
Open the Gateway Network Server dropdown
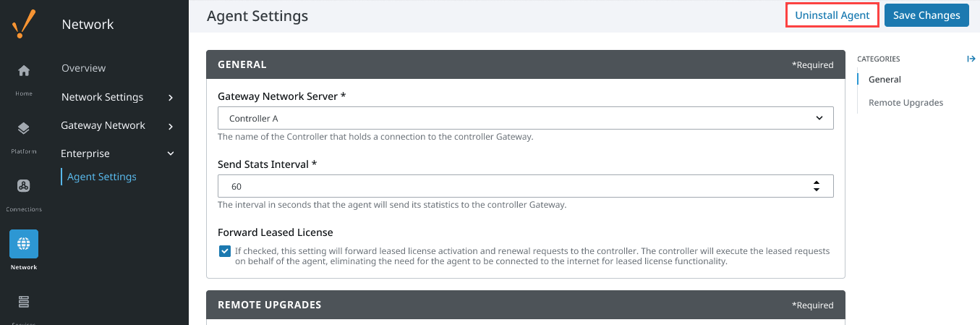(525, 118)
